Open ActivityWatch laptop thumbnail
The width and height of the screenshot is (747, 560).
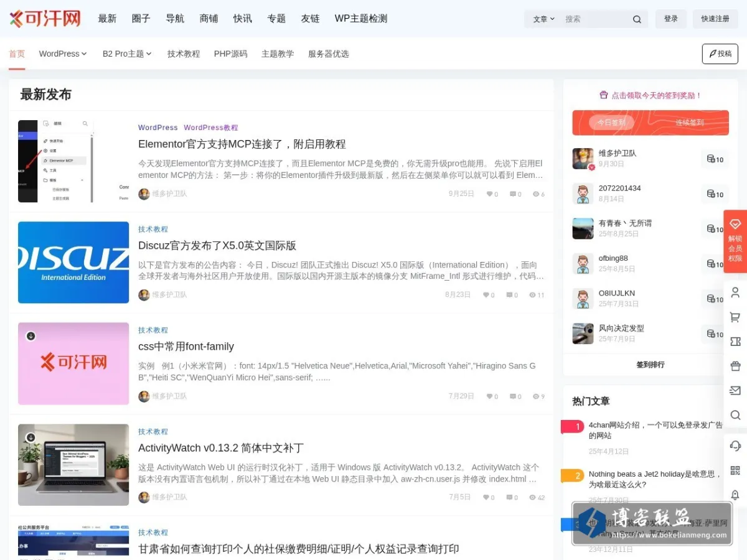click(x=73, y=465)
